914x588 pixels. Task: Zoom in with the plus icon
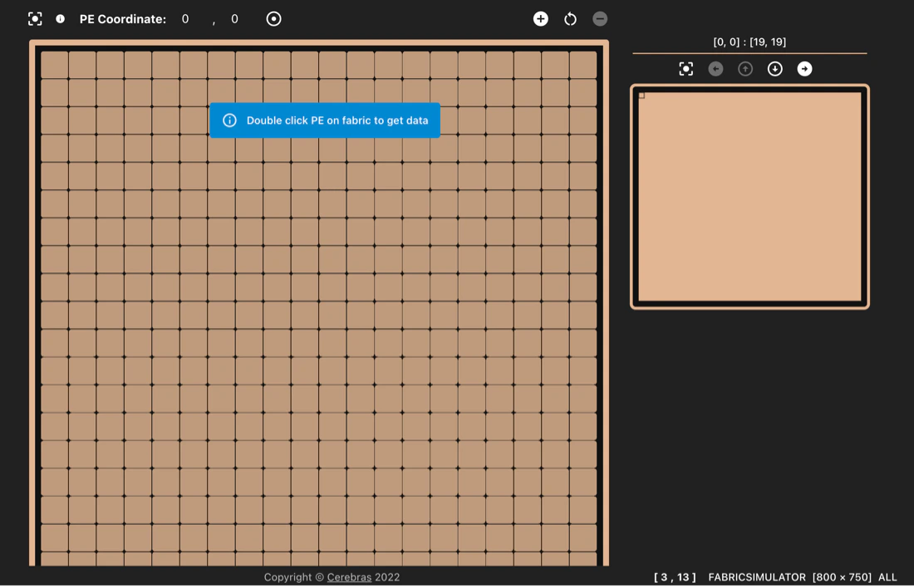tap(540, 18)
